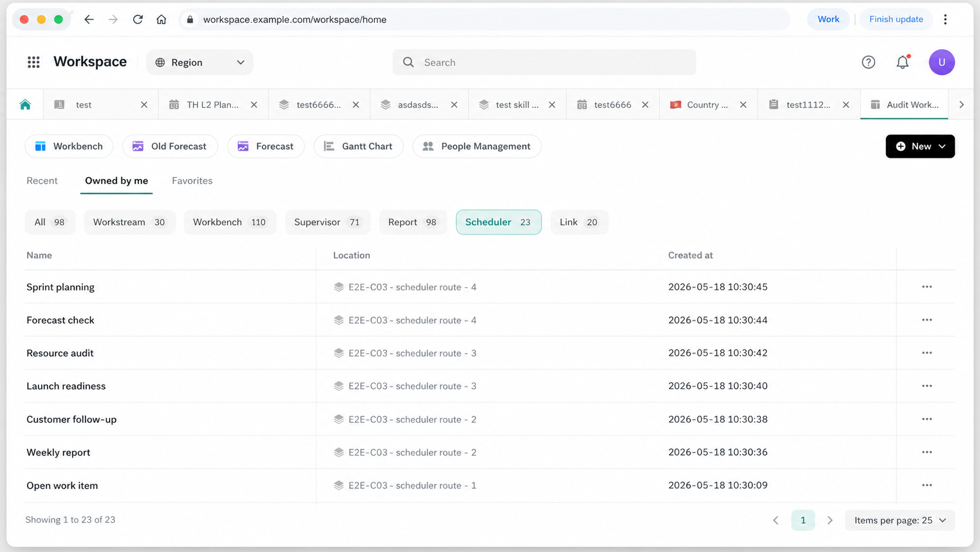The height and width of the screenshot is (552, 980).
Task: Open more options for Customer follow-up
Action: tap(927, 419)
